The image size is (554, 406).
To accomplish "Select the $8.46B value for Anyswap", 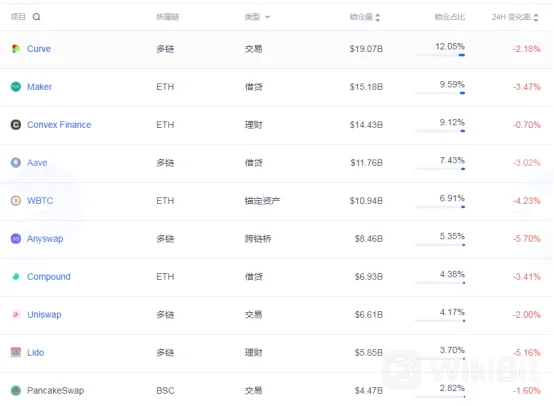I will (x=369, y=239).
